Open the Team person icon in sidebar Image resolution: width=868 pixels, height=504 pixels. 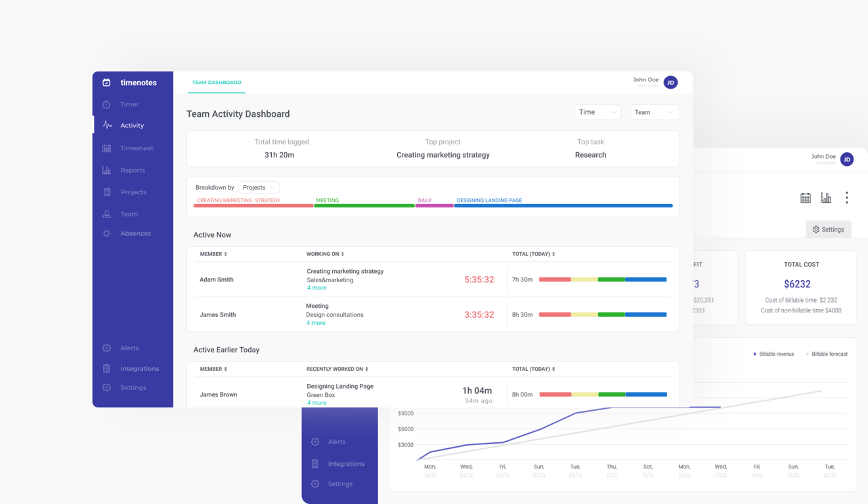(x=106, y=214)
